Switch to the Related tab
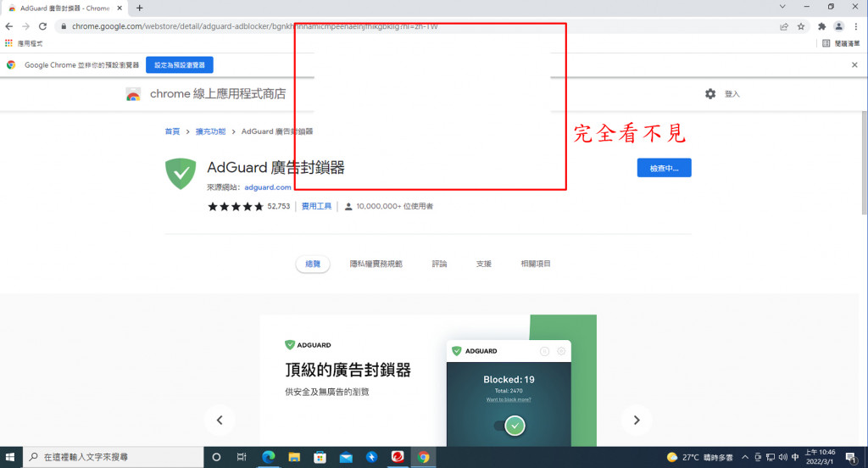 (536, 265)
